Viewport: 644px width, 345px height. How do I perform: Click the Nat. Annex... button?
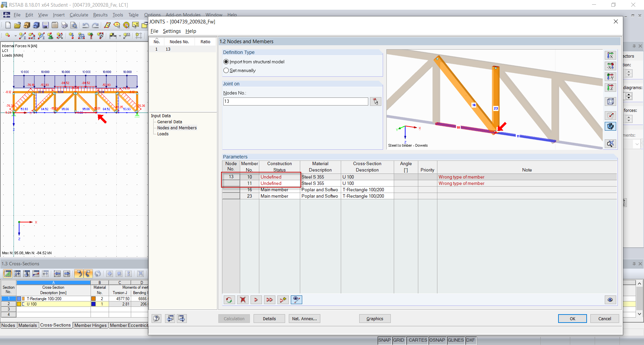pos(305,319)
